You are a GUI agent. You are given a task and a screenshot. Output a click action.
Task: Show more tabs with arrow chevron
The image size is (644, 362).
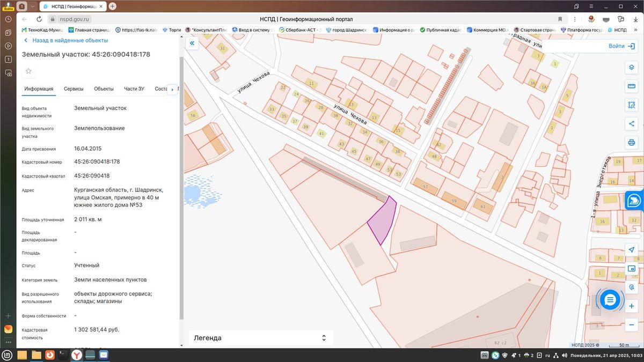(x=172, y=90)
